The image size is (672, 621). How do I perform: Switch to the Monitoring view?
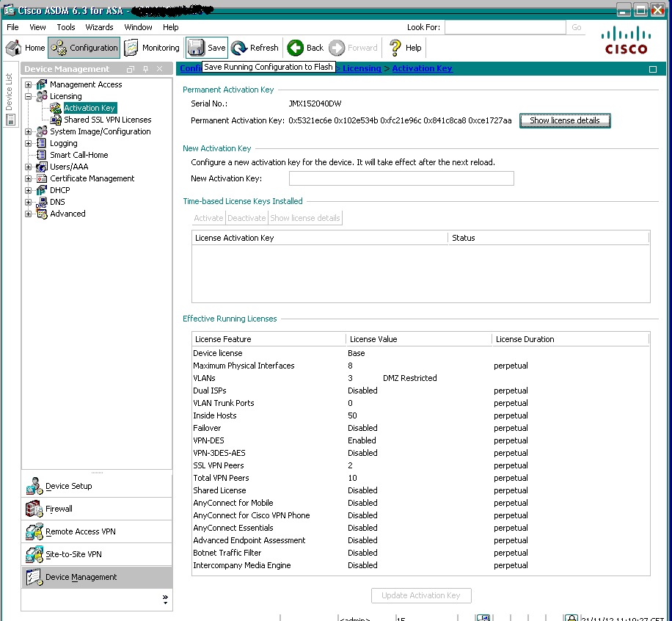152,48
